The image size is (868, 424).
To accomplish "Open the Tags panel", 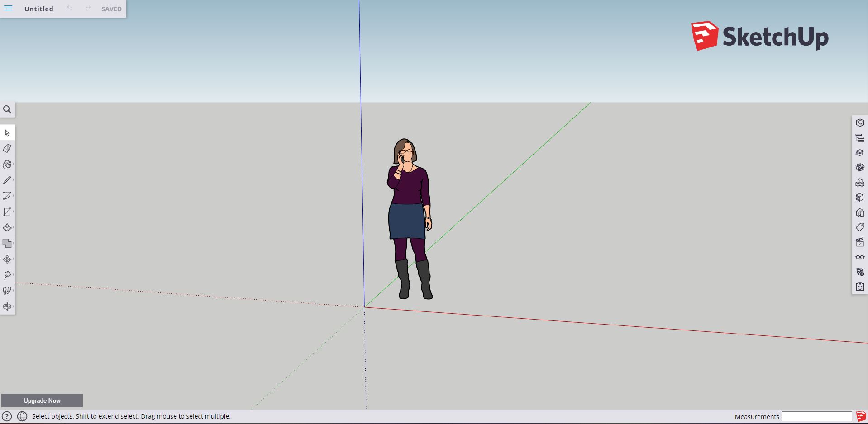I will [860, 227].
